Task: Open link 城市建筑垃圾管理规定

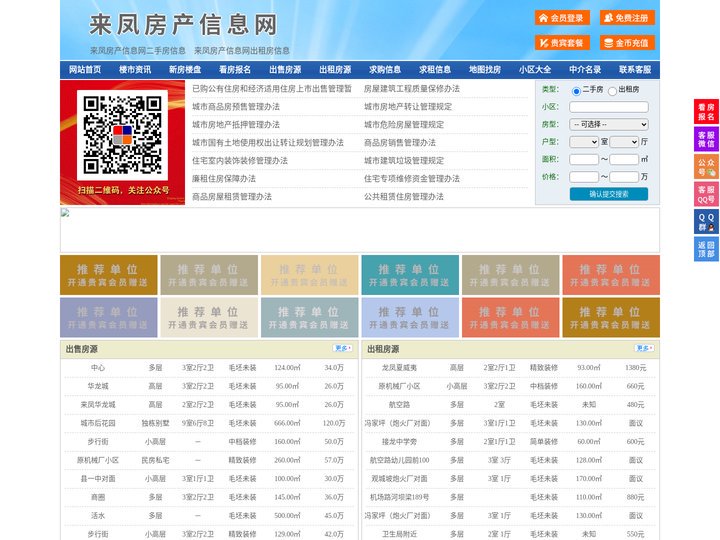Action: 404,161
